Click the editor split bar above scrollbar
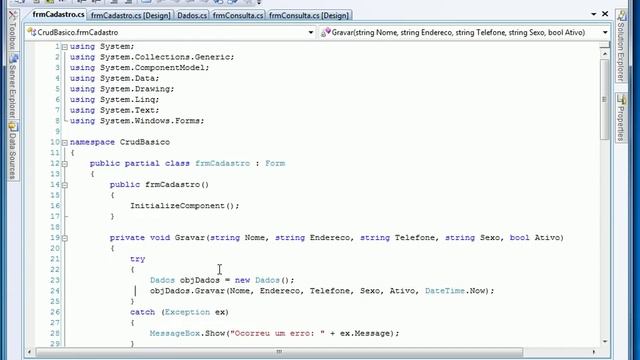The width and height of the screenshot is (640, 360). 604,45
